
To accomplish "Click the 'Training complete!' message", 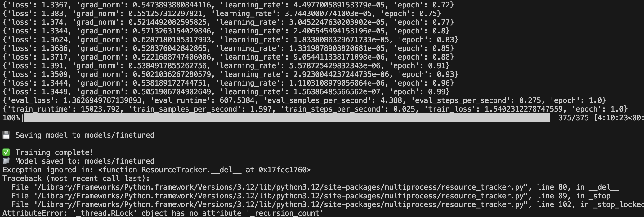I will click(x=54, y=152).
